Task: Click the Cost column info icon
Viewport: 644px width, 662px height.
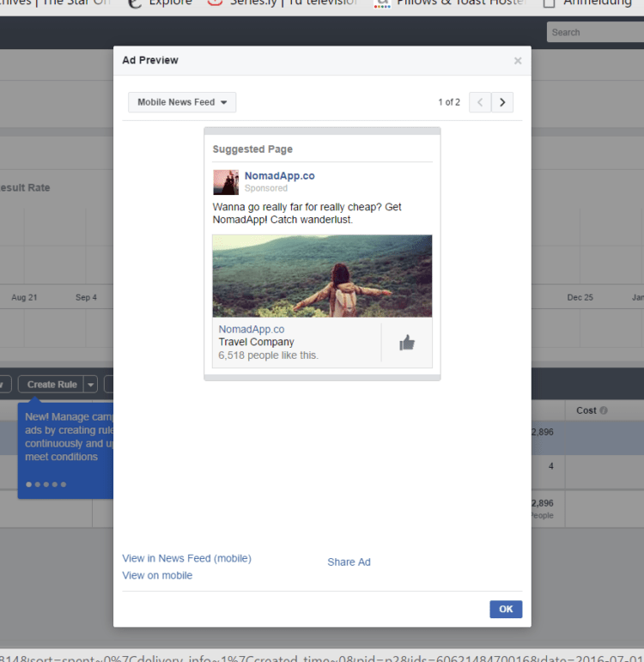Action: 604,410
